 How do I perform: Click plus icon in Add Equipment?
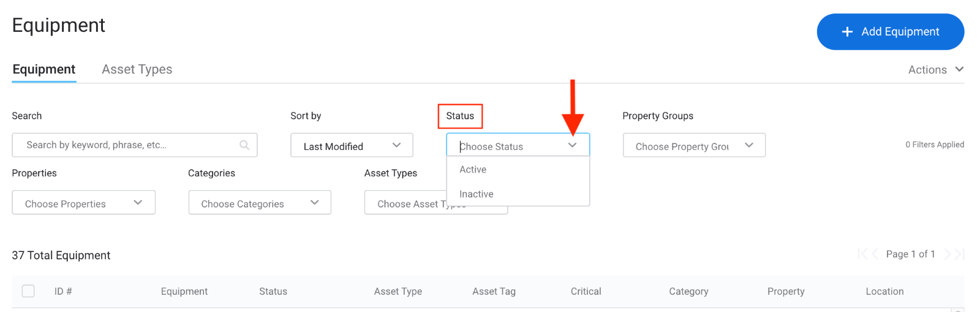(x=847, y=32)
